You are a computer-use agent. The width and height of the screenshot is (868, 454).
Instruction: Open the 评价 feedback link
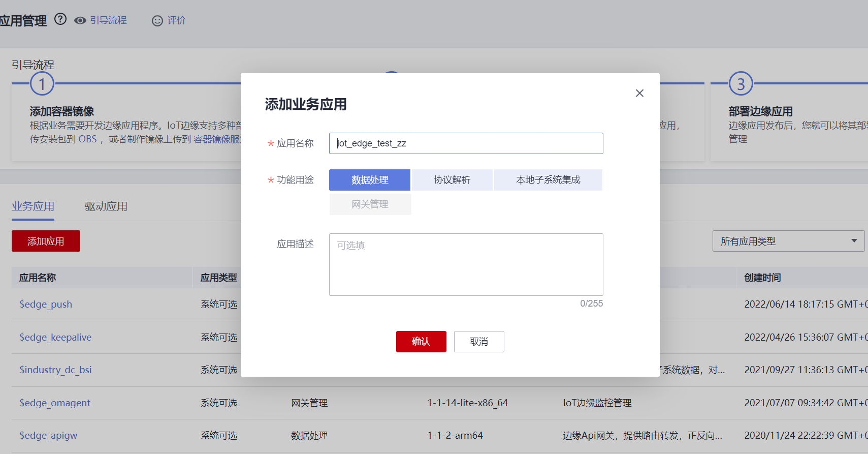(176, 20)
